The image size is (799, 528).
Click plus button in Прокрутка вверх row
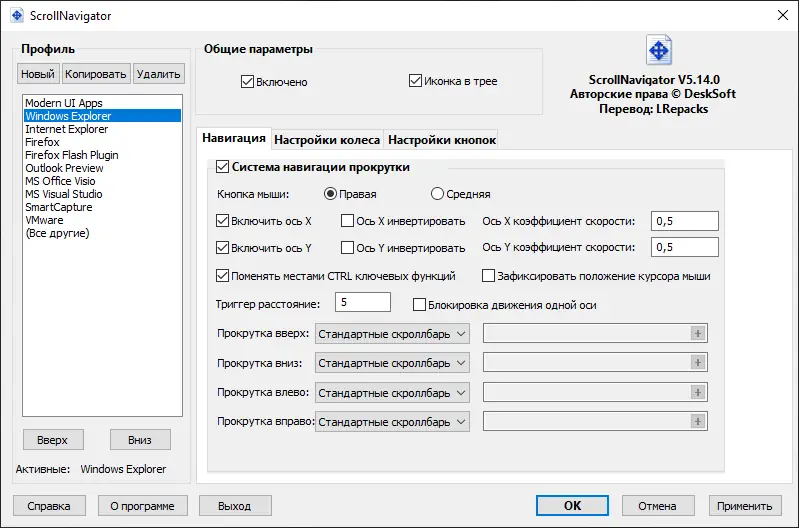click(698, 333)
